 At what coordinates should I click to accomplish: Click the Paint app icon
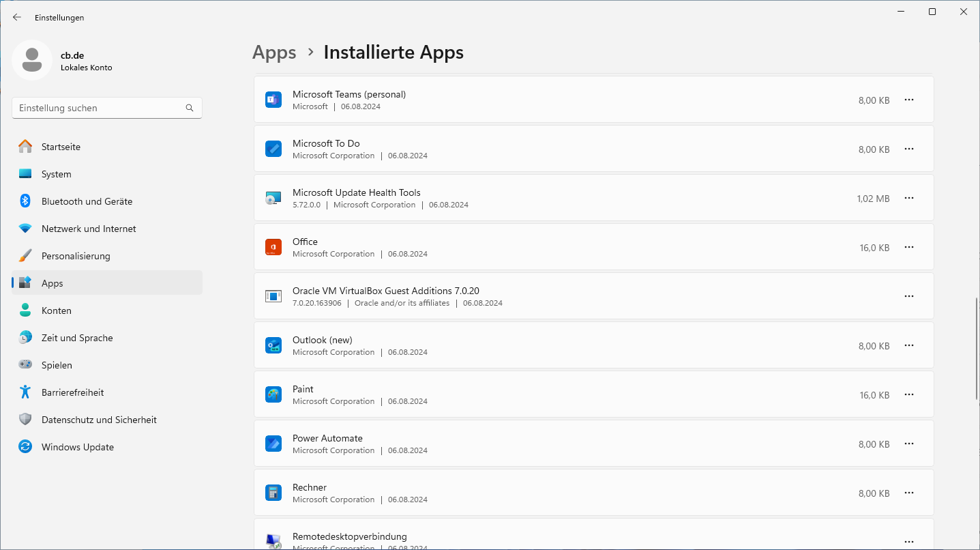[273, 394]
